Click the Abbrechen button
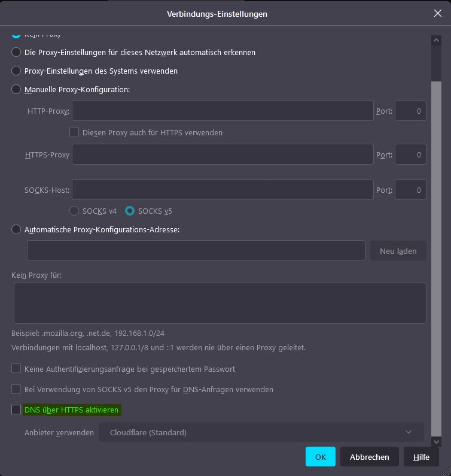 pyautogui.click(x=369, y=457)
